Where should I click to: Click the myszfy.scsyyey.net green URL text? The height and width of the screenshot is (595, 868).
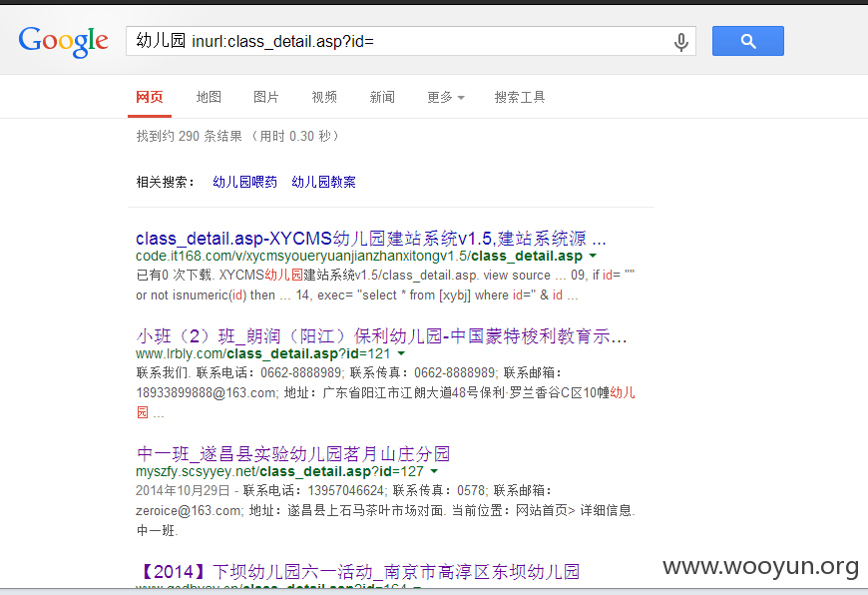point(279,471)
